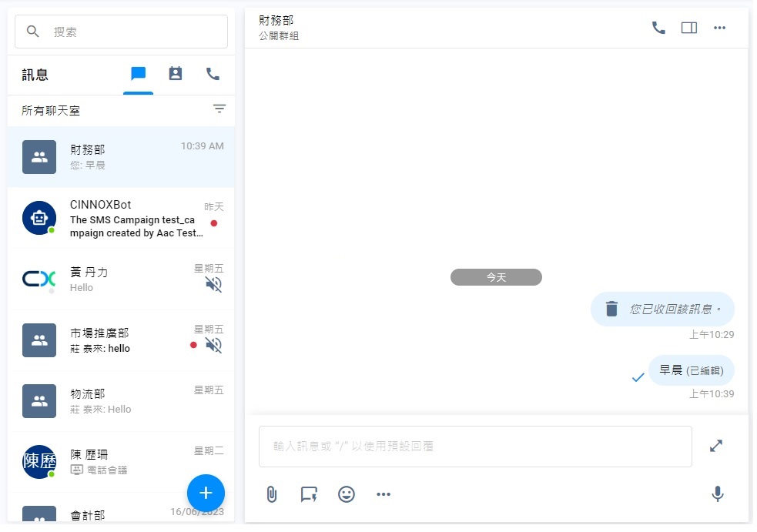Click the 搜索 search field

click(121, 32)
